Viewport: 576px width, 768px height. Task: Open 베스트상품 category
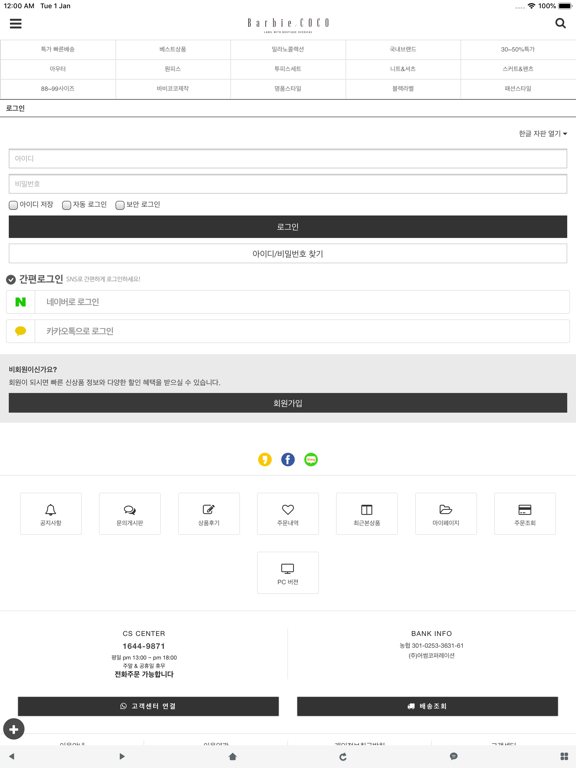pyautogui.click(x=173, y=49)
